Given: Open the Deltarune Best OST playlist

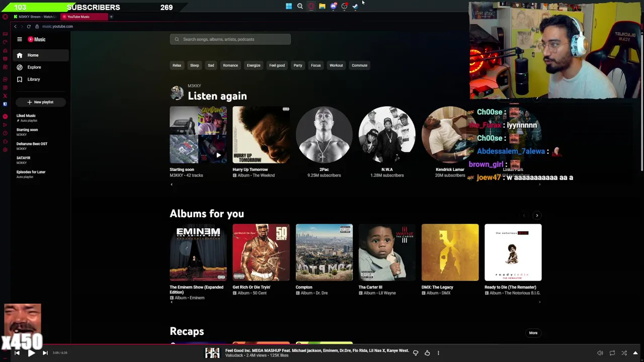Looking at the screenshot, I should (32, 146).
